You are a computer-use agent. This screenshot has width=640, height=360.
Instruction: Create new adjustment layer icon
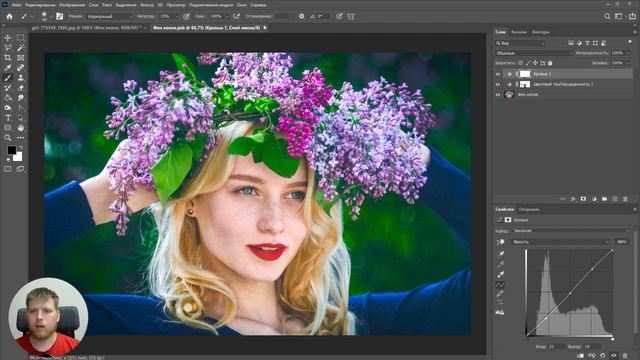tap(594, 199)
